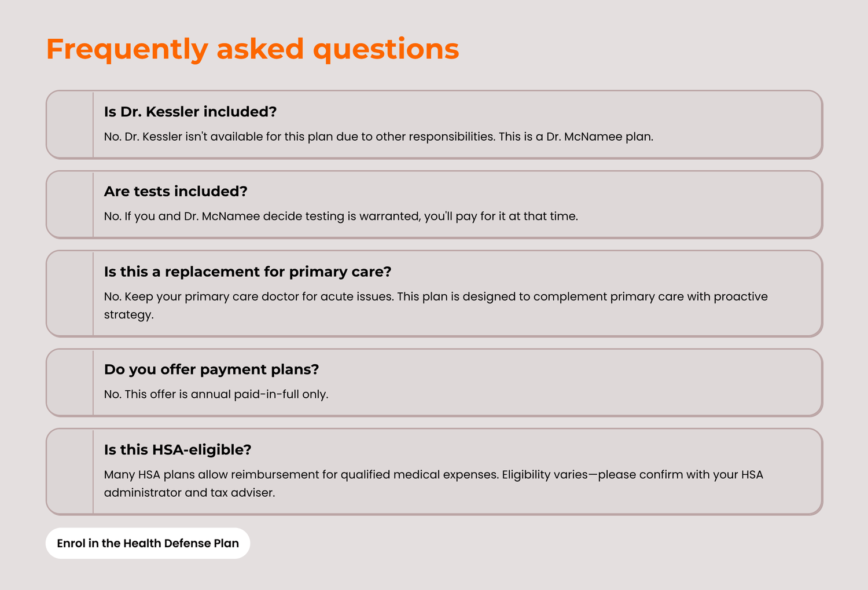Click the answer about Dr. Kessler's availability
This screenshot has height=590, width=868.
(x=378, y=137)
